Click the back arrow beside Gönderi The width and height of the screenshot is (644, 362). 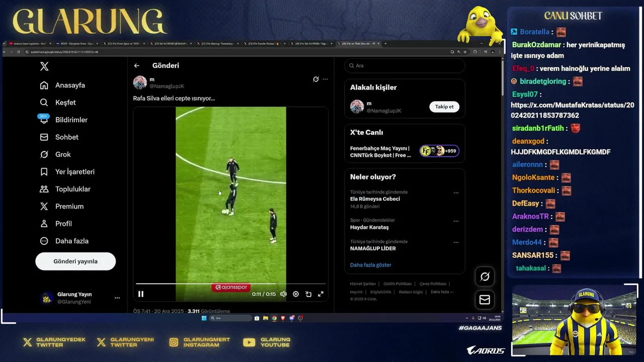coord(136,65)
